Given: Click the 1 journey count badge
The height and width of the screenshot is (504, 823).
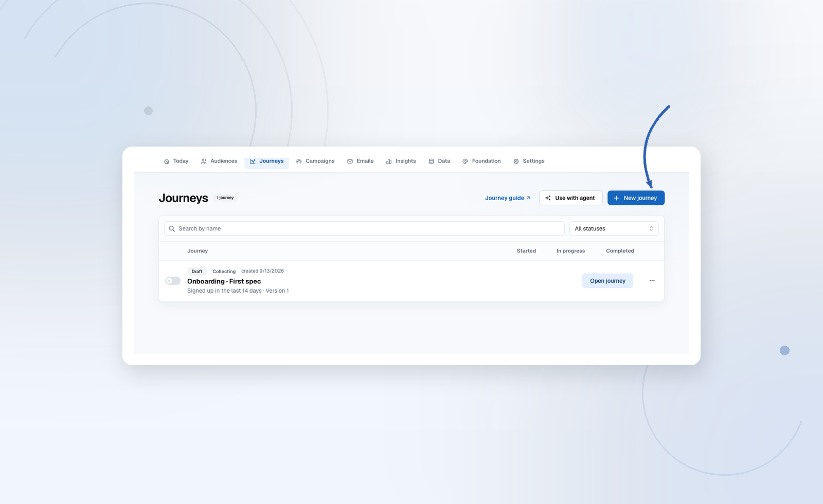Looking at the screenshot, I should (225, 197).
